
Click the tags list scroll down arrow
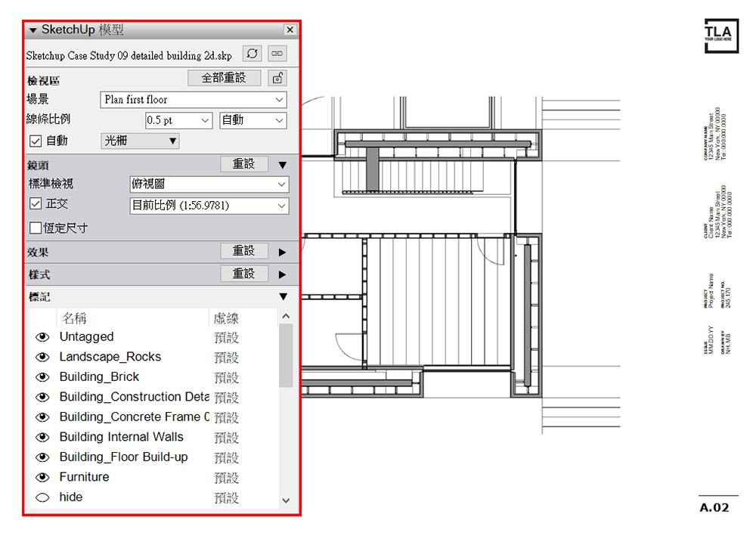[286, 500]
